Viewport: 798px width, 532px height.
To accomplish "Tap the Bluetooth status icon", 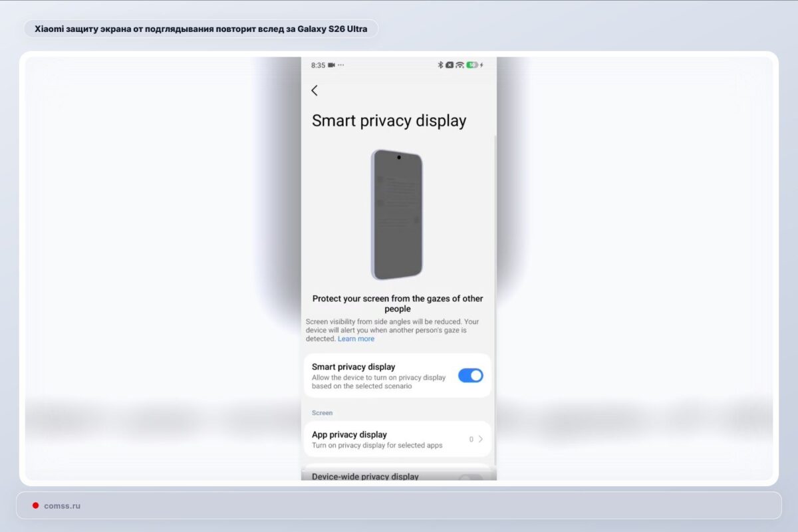I will (x=440, y=65).
